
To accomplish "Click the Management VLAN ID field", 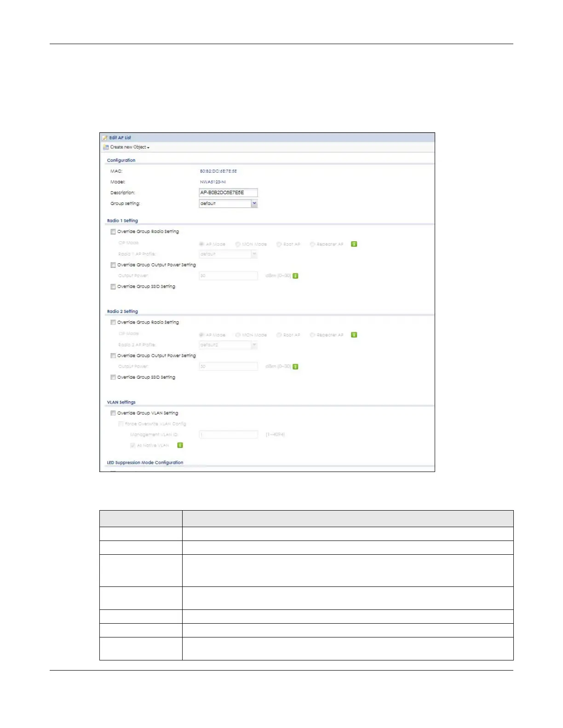I will [x=228, y=434].
